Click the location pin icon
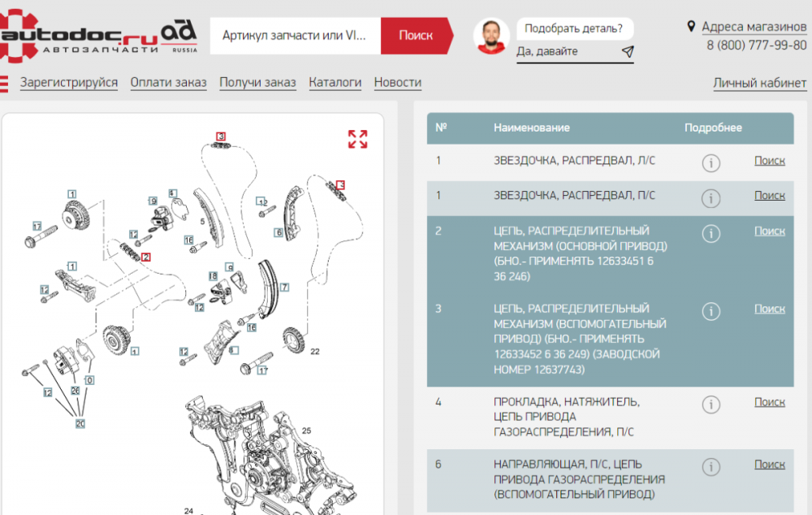 [692, 27]
